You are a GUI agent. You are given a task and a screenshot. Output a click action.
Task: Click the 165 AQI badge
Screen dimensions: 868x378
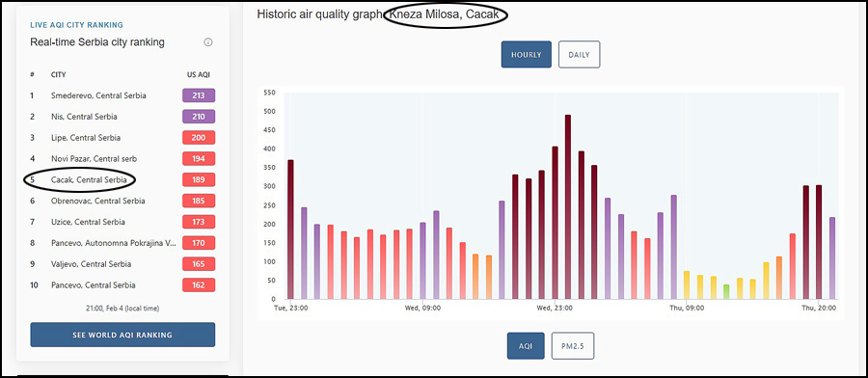(199, 264)
